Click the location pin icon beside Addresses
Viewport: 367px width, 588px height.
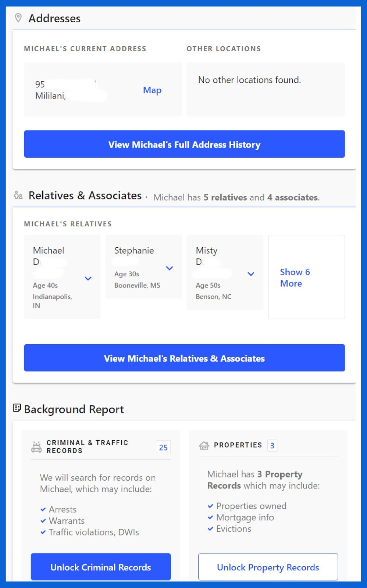pos(18,18)
